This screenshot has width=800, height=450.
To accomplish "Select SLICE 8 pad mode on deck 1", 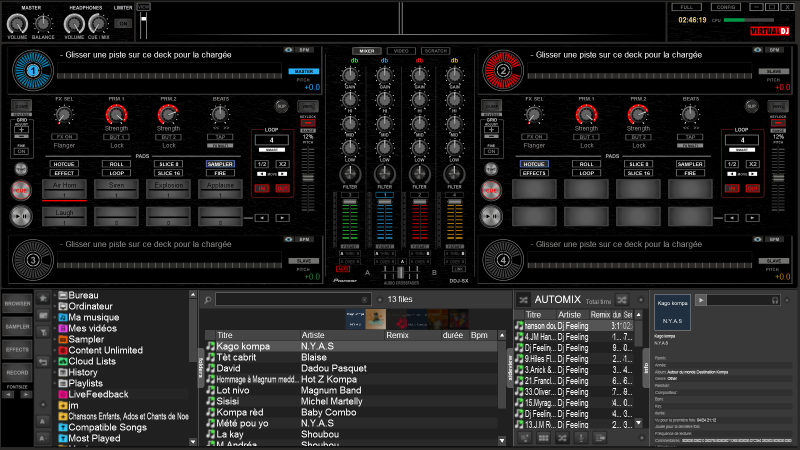I will click(x=168, y=164).
